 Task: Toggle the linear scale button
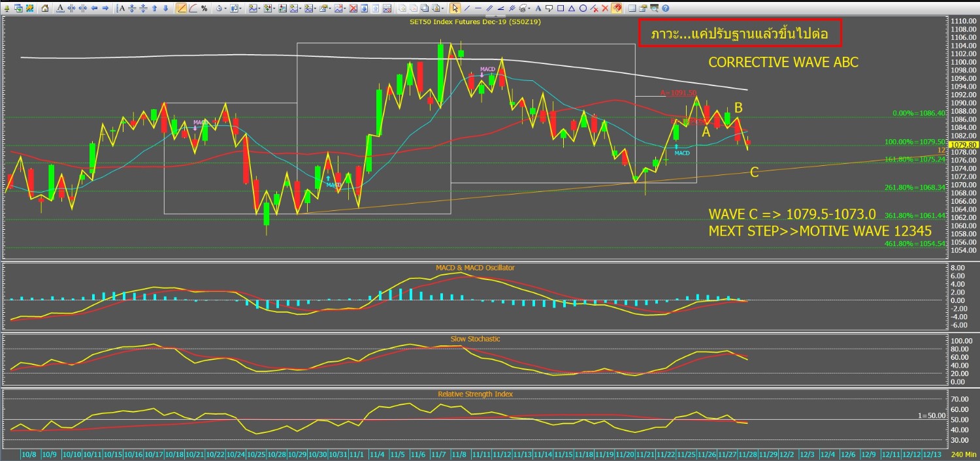click(181, 8)
